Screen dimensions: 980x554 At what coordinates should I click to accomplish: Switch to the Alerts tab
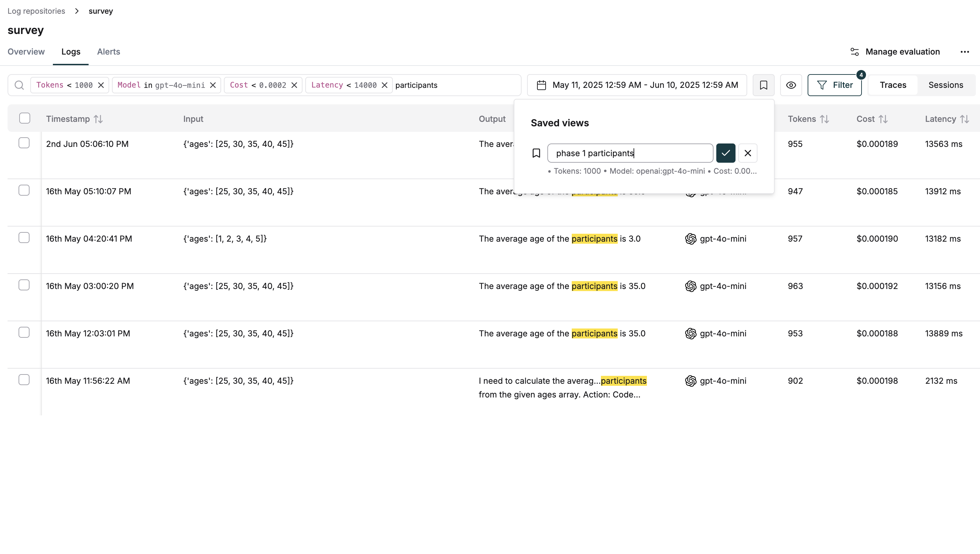(109, 52)
